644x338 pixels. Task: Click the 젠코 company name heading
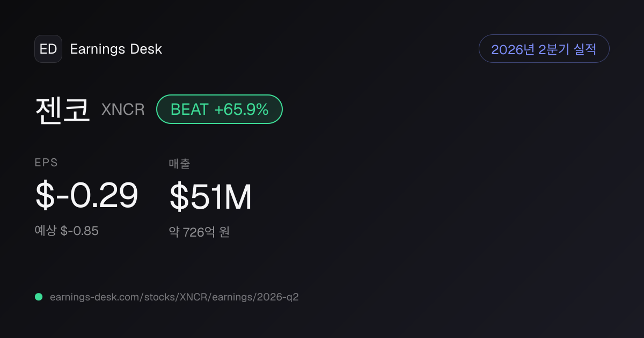(x=63, y=109)
